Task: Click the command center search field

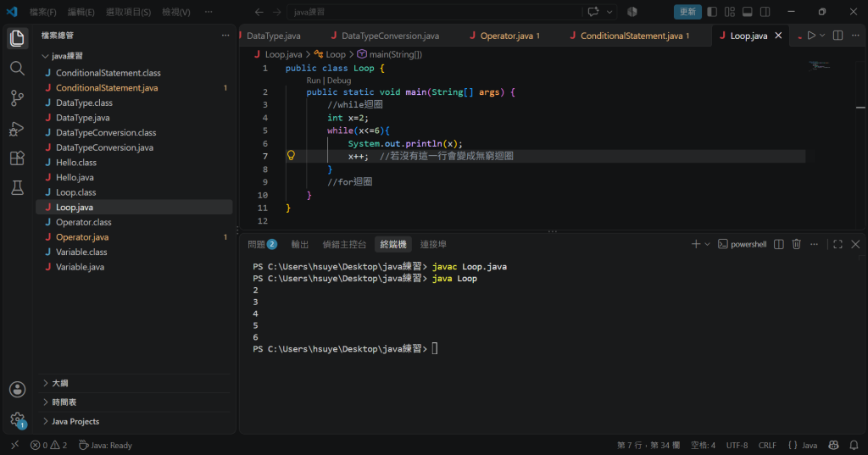Action: click(x=435, y=12)
